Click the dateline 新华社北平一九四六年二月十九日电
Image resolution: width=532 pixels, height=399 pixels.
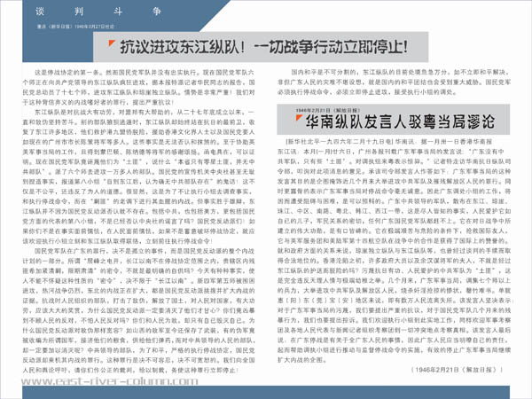[x=340, y=142]
